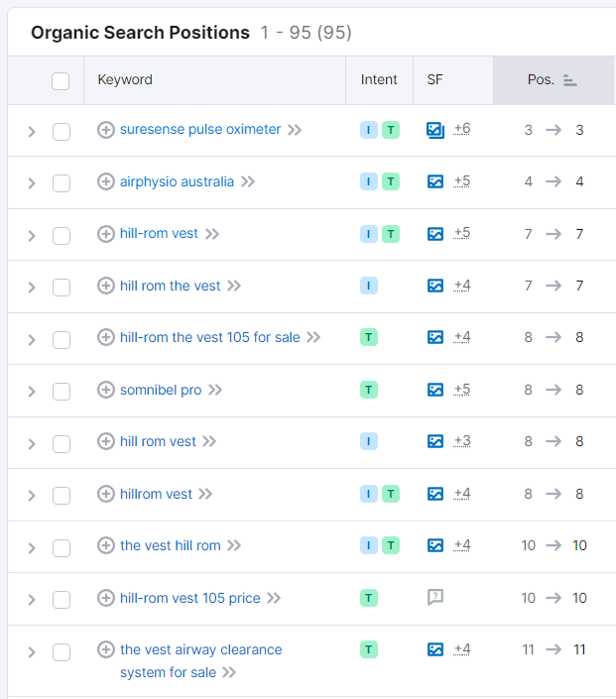Click +3 SERP features in hill rom vest row

[x=461, y=441]
